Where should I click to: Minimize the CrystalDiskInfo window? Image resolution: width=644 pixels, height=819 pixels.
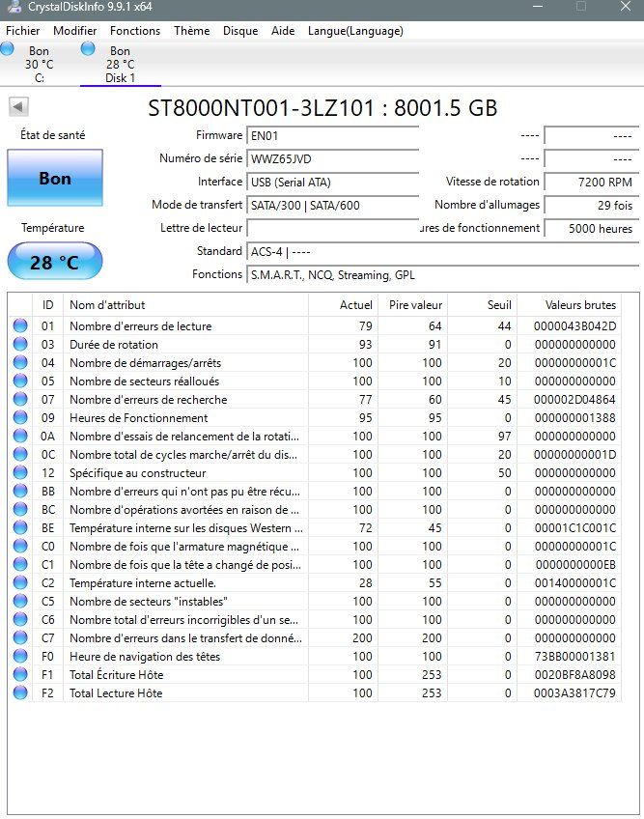[538, 7]
